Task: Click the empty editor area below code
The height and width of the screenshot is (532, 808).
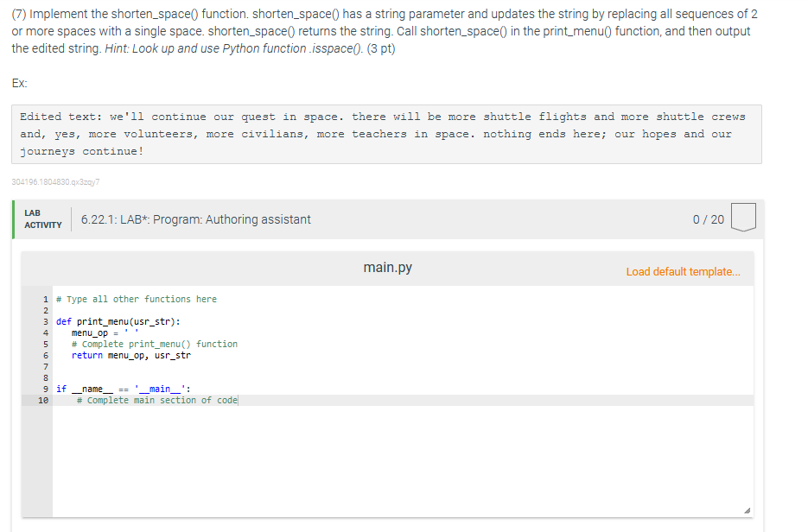Action: coord(389,458)
